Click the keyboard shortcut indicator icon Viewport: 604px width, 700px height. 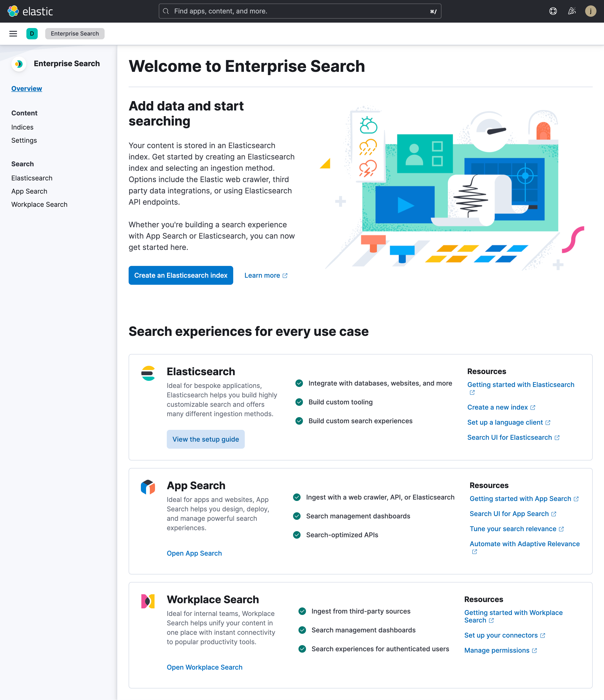[433, 11]
